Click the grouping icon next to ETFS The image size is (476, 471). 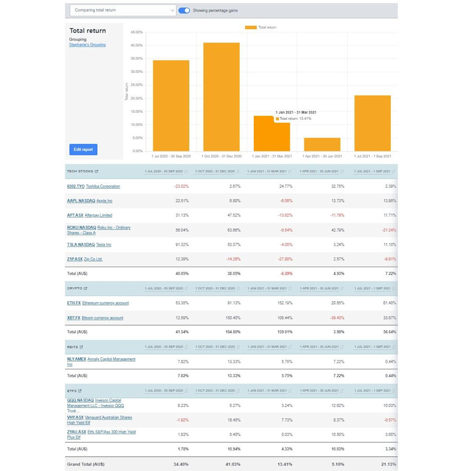(x=81, y=391)
